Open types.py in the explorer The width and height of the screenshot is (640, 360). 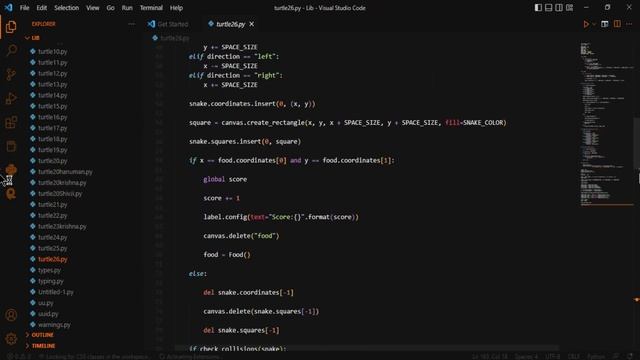[49, 270]
